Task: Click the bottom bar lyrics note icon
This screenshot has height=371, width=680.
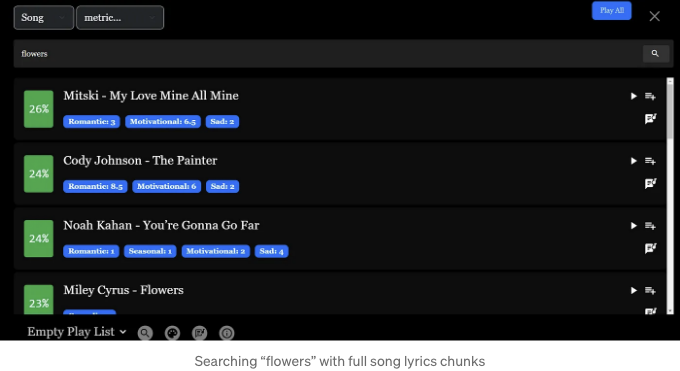Action: 199,333
